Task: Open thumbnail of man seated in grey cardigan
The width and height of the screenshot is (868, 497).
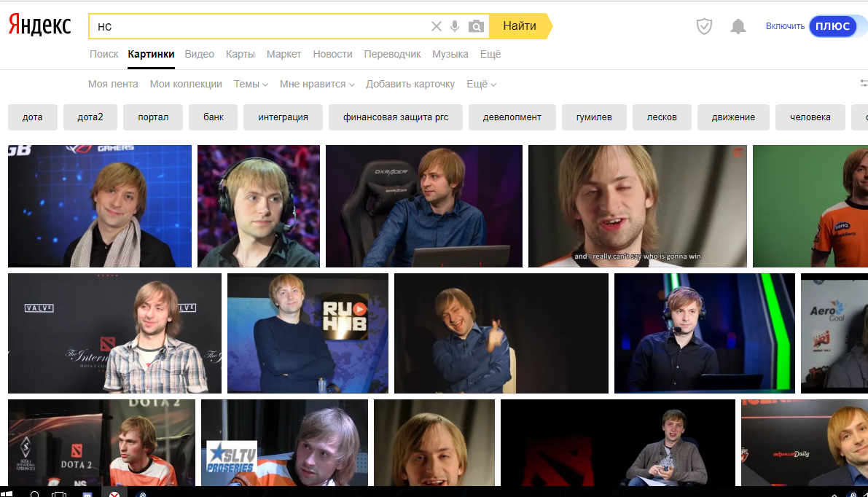Action: click(x=618, y=443)
